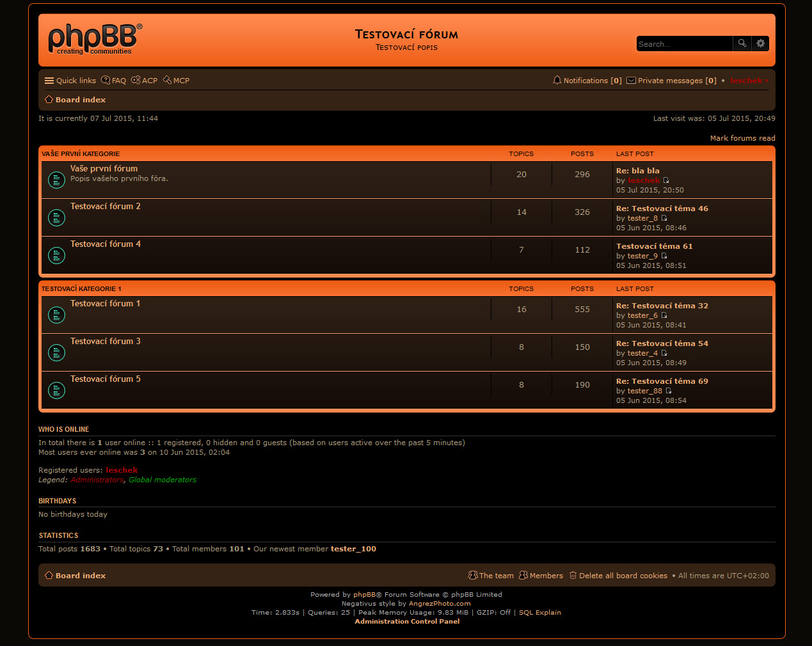Open Notifications dropdown

(587, 81)
